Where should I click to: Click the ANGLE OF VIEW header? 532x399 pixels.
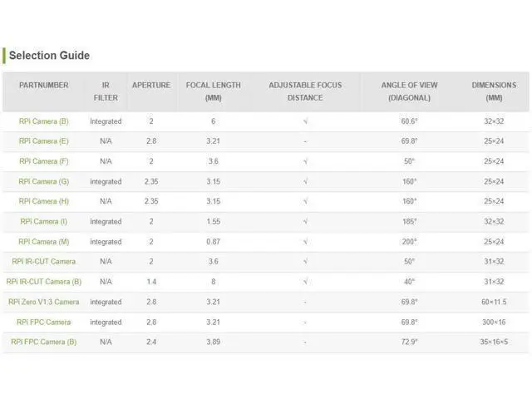pyautogui.click(x=409, y=91)
